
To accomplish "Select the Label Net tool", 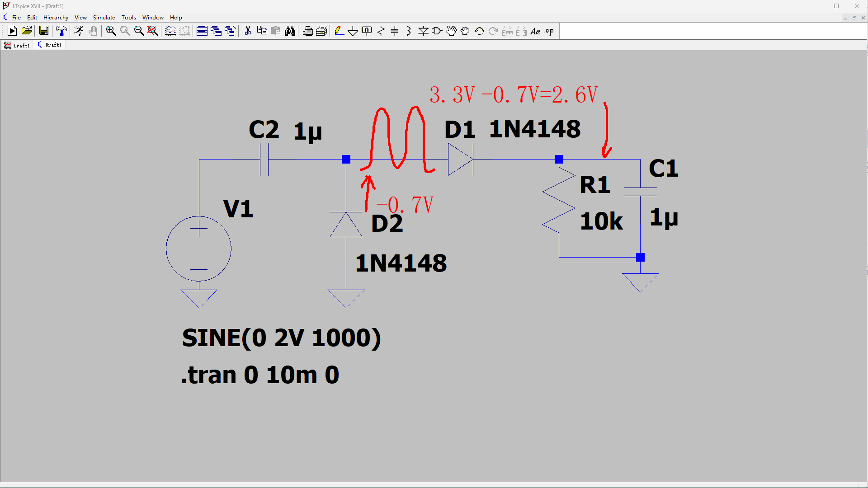I will [367, 31].
